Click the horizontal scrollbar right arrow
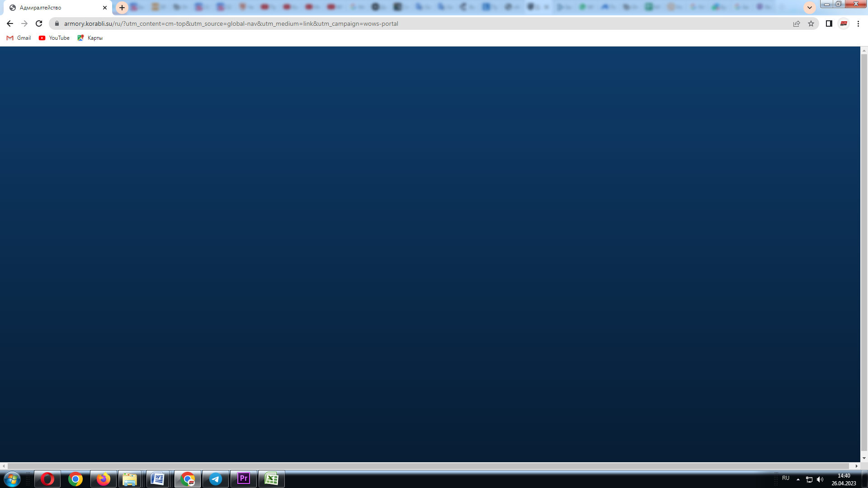 point(856,466)
